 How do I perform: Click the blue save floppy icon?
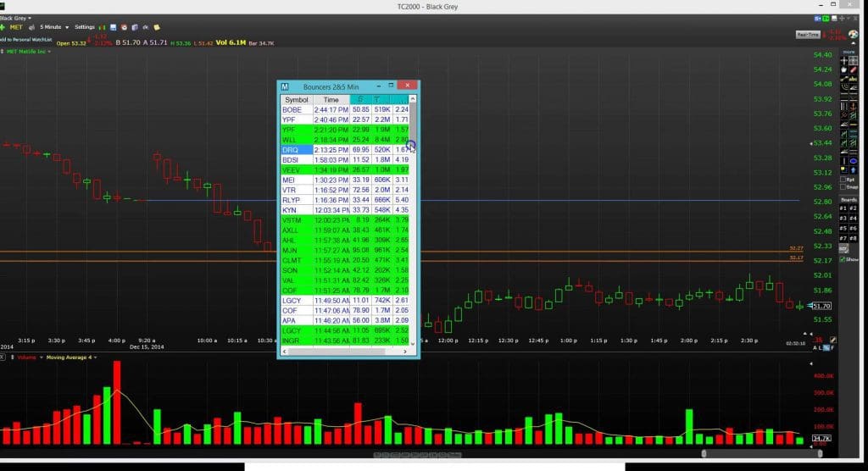[x=113, y=27]
